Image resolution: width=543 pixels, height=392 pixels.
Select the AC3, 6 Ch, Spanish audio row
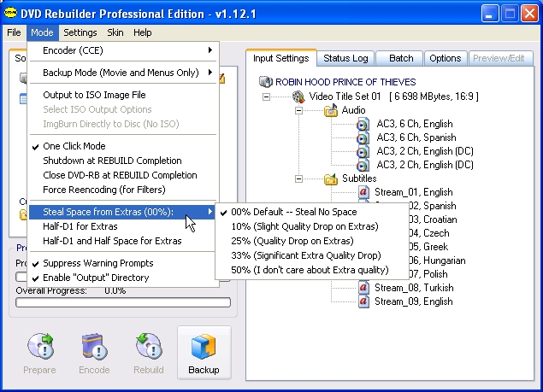416,137
